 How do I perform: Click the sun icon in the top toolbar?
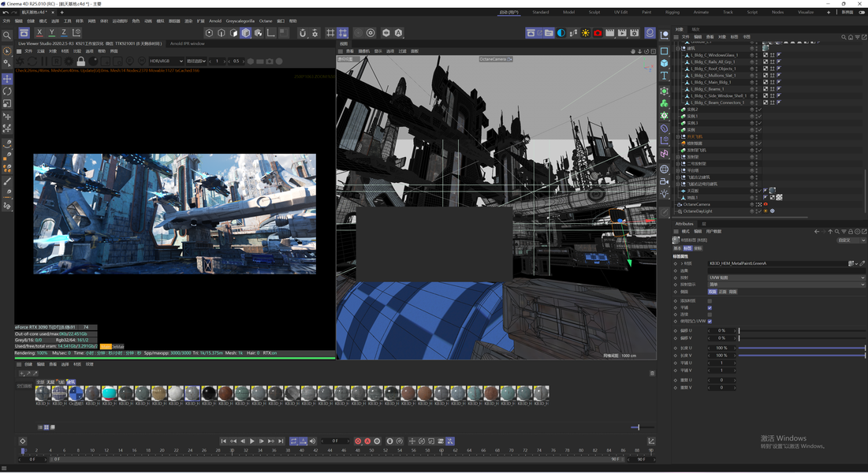click(585, 32)
